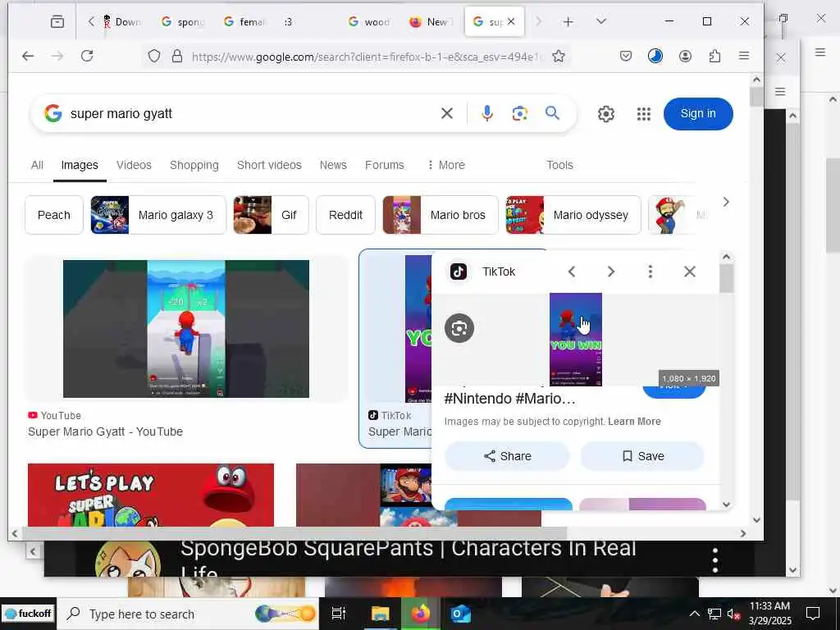Open File Explorer from taskbar
Image resolution: width=840 pixels, height=630 pixels.
(x=381, y=614)
